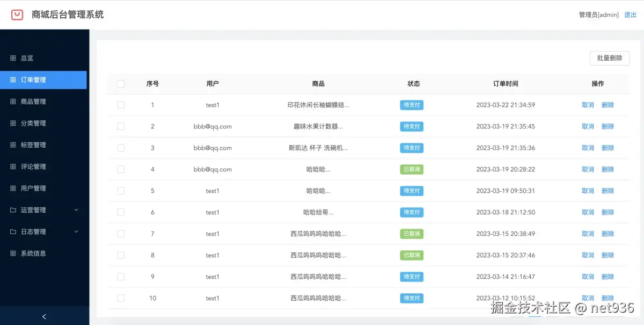
Task: Click the 评论管理 grid icon
Action: [x=13, y=167]
